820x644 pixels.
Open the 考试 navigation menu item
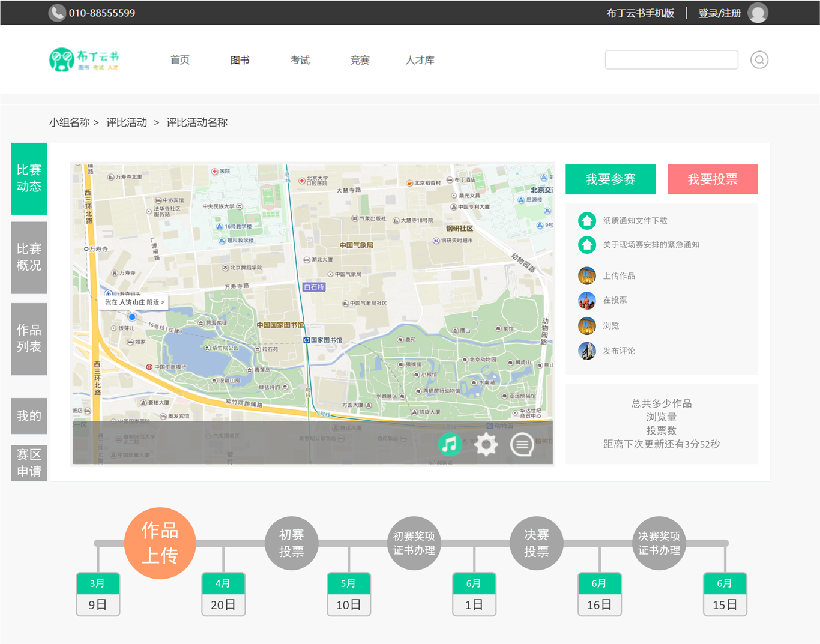(x=300, y=60)
